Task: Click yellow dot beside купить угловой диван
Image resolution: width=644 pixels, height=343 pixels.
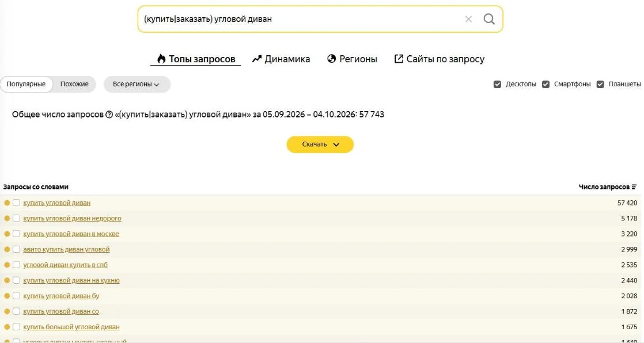Action: point(7,203)
